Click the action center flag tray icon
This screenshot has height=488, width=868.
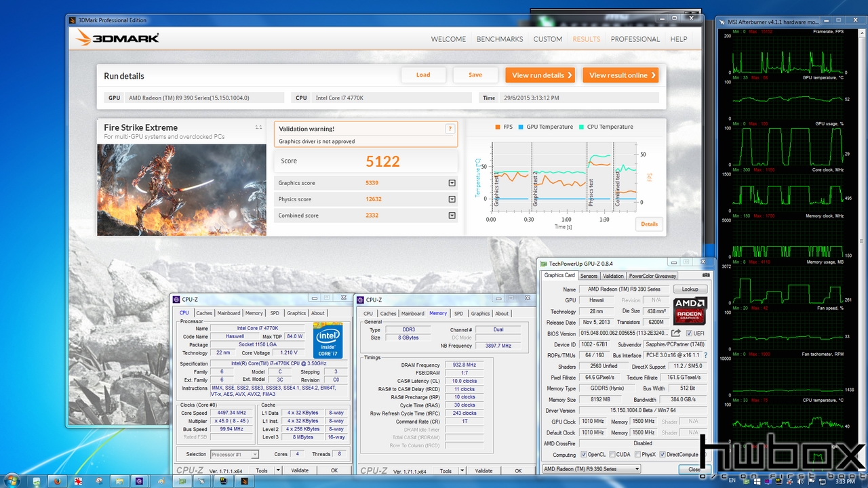tap(811, 481)
